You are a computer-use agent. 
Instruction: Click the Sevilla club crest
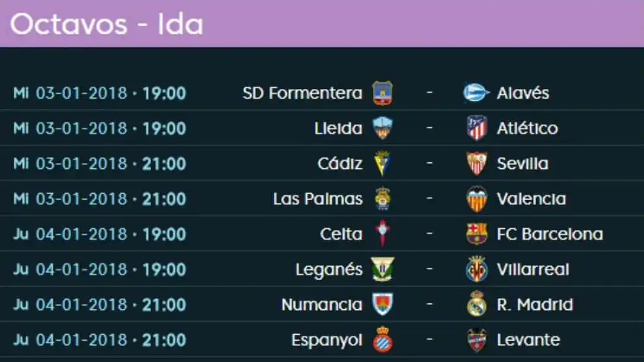click(477, 163)
